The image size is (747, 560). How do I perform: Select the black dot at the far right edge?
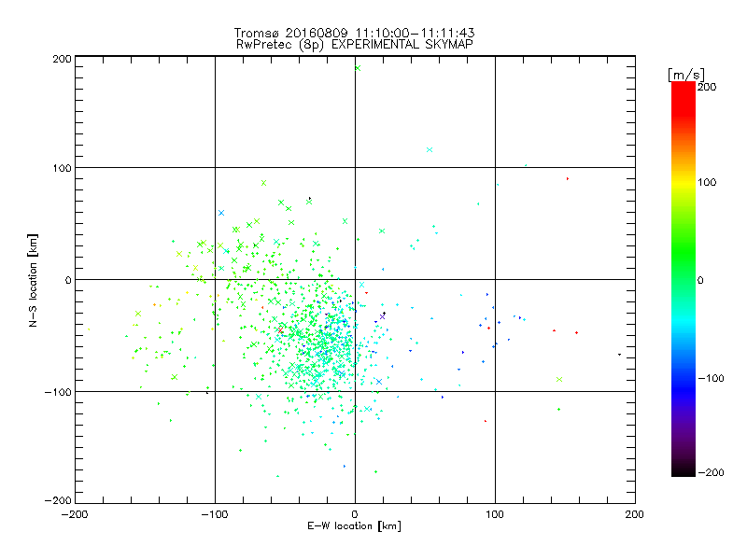(619, 355)
